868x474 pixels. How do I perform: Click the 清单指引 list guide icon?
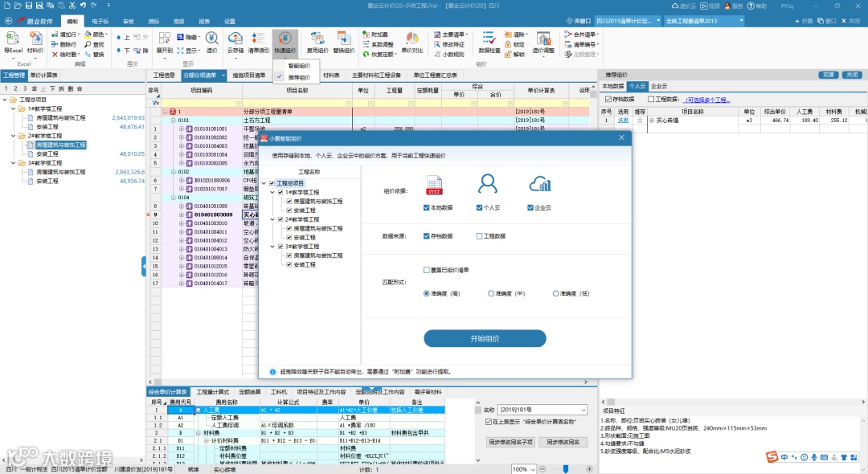(258, 38)
